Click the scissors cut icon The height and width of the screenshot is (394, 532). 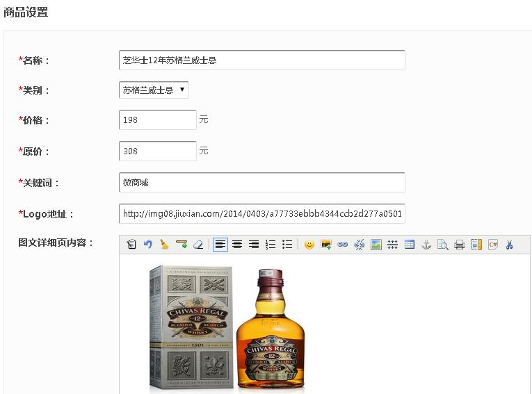click(x=509, y=245)
